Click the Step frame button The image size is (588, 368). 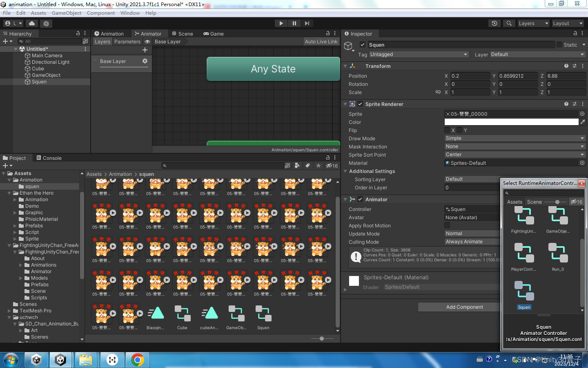click(x=307, y=23)
